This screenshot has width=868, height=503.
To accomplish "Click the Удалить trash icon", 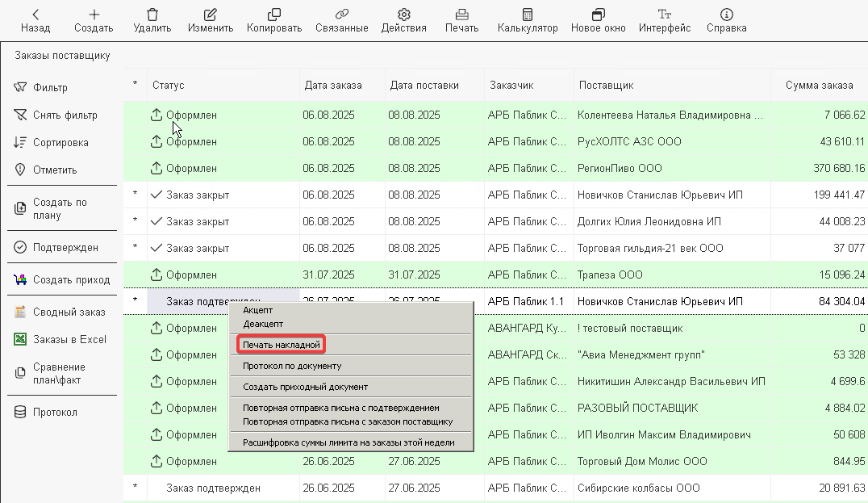I will click(152, 15).
